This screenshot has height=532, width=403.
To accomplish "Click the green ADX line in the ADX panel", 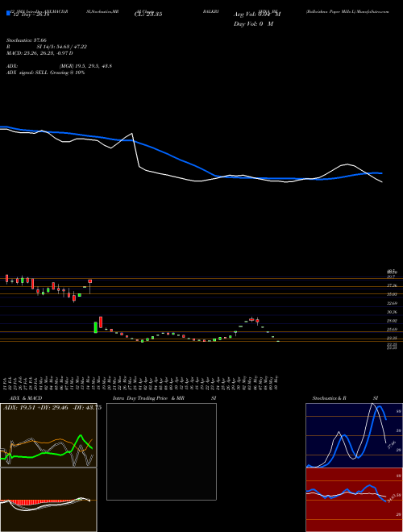I will pyautogui.click(x=48, y=451).
